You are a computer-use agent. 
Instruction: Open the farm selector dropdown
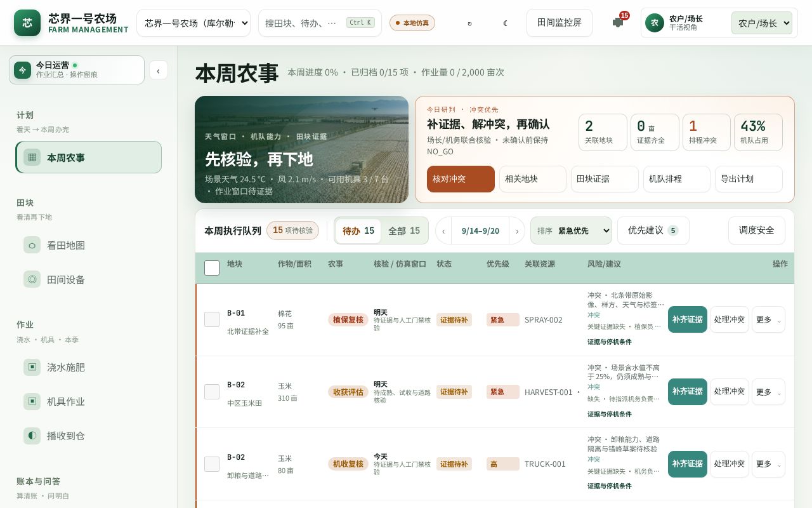click(x=193, y=23)
